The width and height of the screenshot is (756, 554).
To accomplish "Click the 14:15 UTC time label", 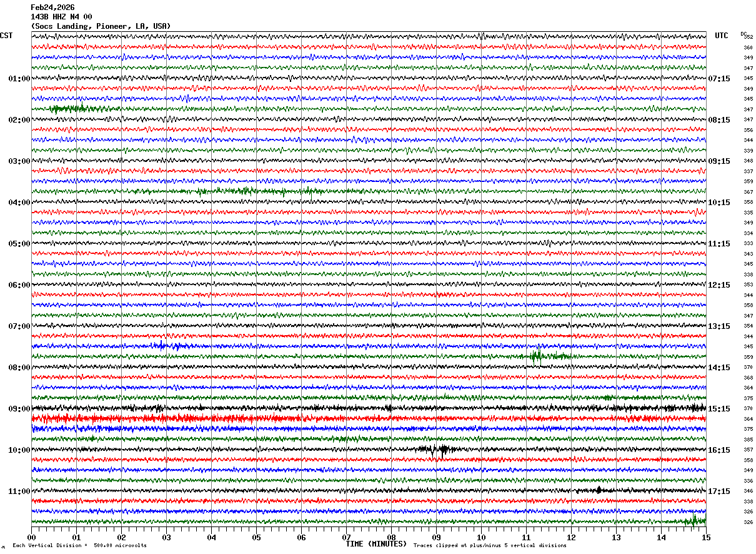I will (719, 368).
